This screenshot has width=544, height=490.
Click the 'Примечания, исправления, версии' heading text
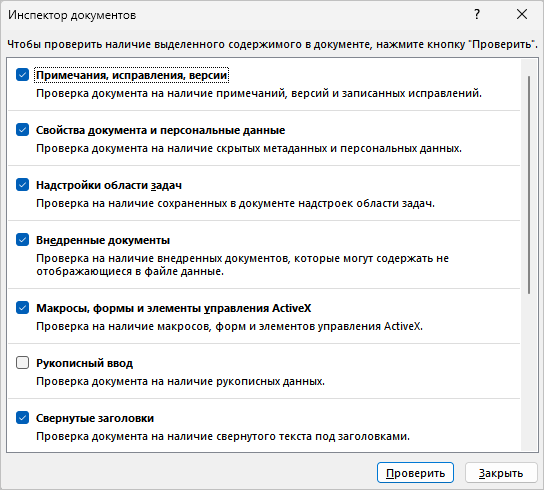(x=132, y=75)
